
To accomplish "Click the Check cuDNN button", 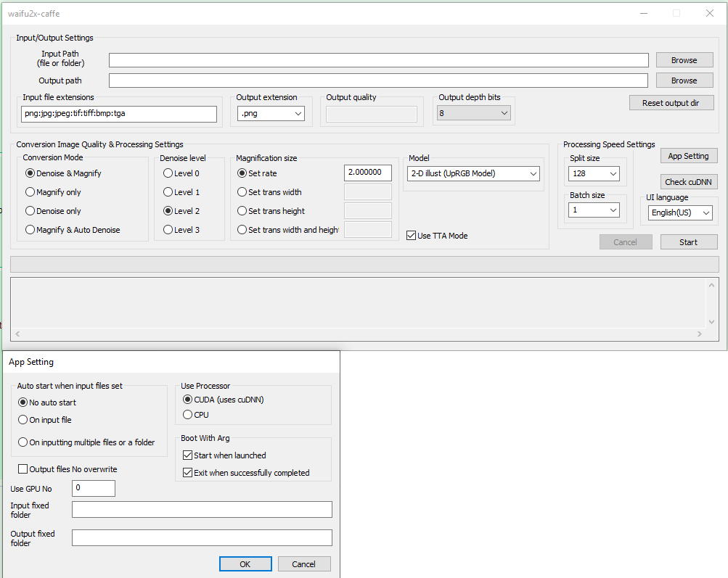I will click(689, 182).
